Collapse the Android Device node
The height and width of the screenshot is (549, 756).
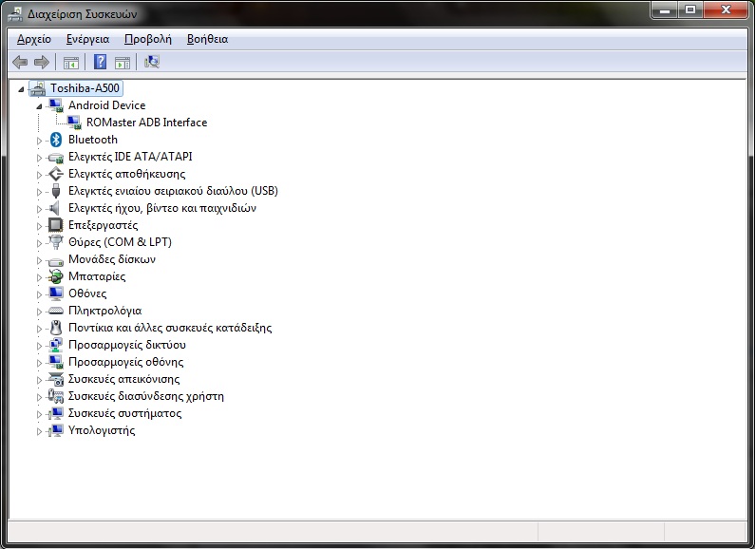pos(40,106)
